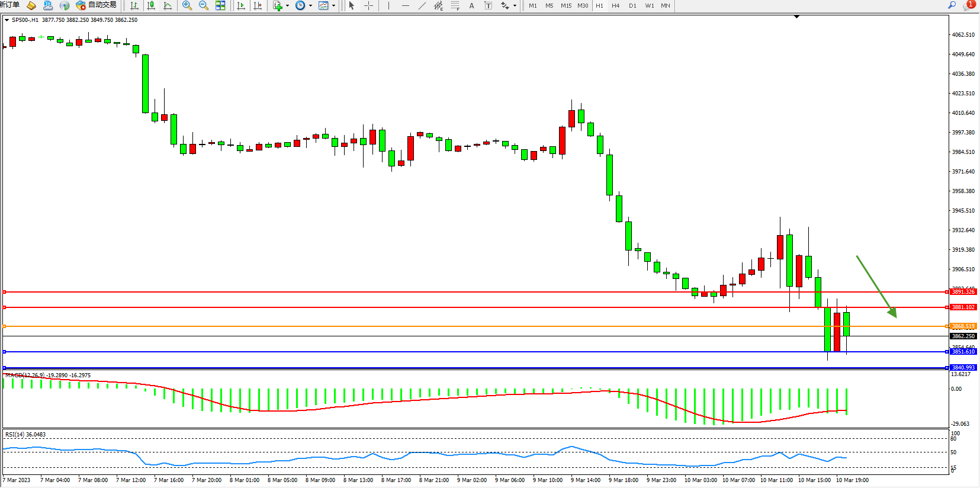This screenshot has height=488, width=980.
Task: Select the Fibonacci retracement tool
Action: 455,5
